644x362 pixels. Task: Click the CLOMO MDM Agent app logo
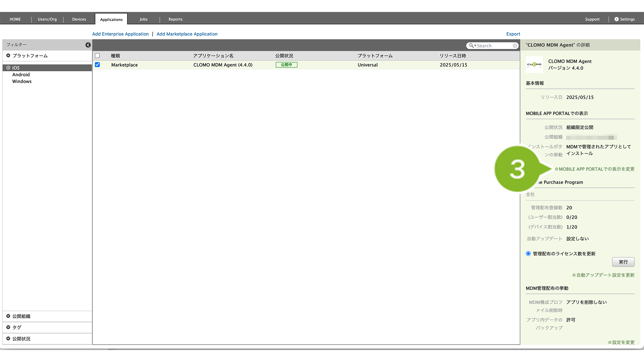[534, 65]
